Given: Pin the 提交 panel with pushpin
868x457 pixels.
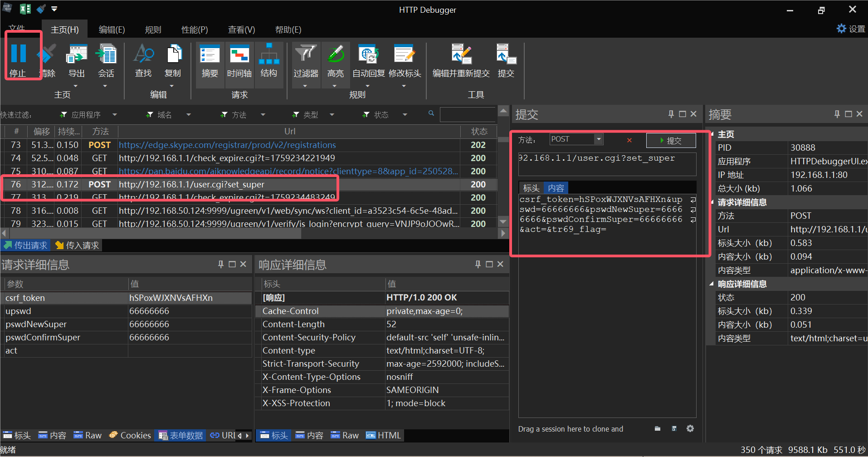Looking at the screenshot, I should tap(671, 114).
